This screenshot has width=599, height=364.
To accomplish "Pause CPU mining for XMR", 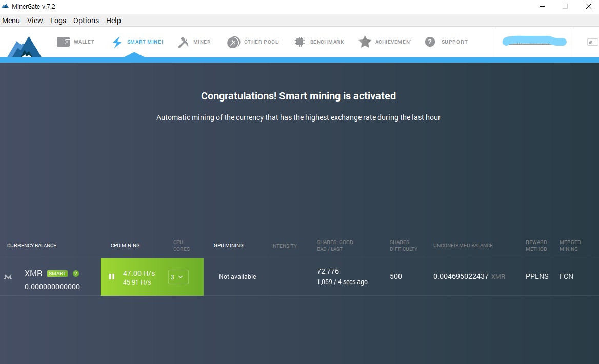I will (x=112, y=276).
